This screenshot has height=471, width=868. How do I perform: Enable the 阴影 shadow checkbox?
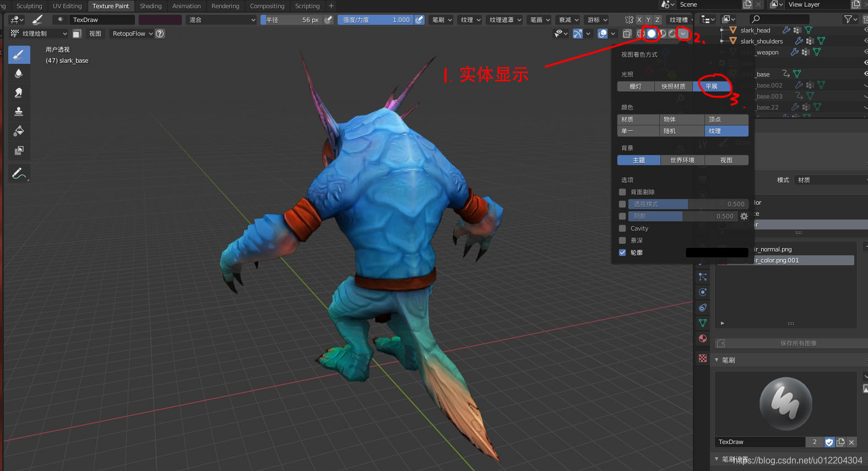point(622,216)
